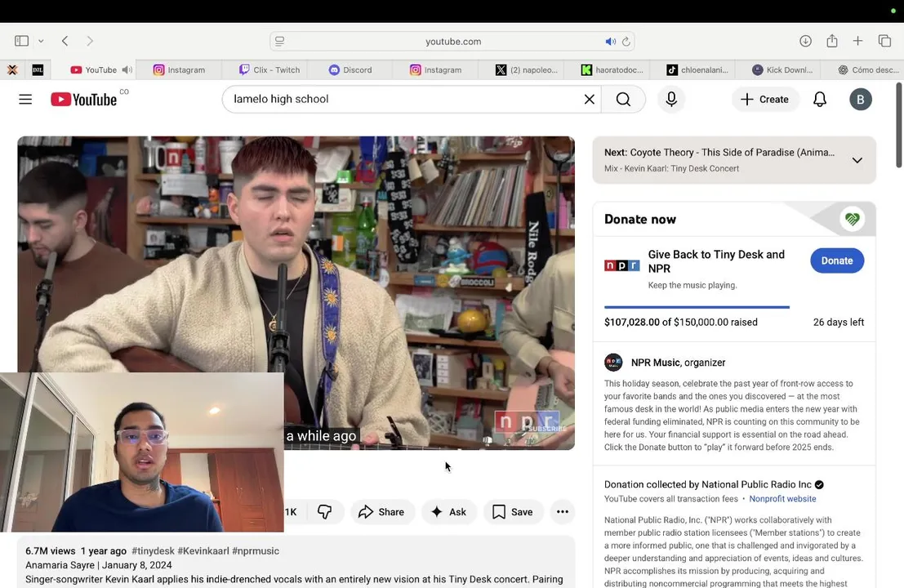The image size is (904, 588).
Task: Go to the YouTube home logo
Action: [83, 99]
